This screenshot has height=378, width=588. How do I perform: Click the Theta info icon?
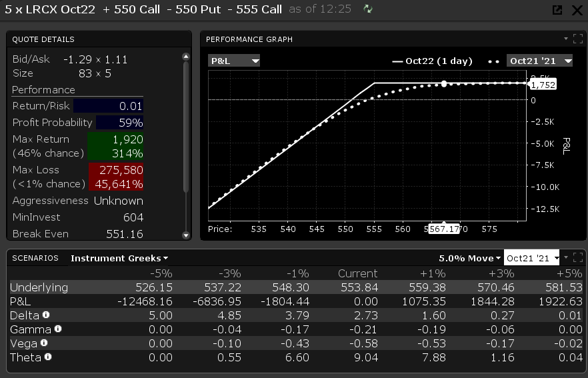coord(48,357)
